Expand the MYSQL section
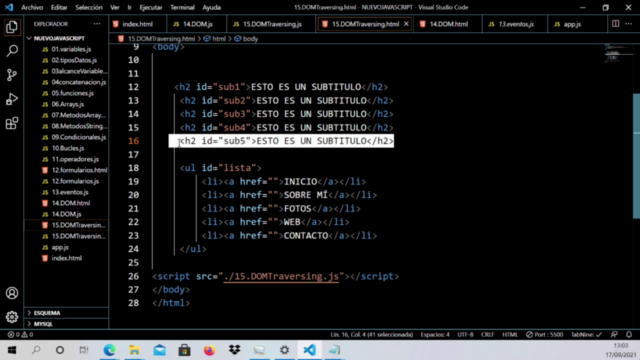 43,324
